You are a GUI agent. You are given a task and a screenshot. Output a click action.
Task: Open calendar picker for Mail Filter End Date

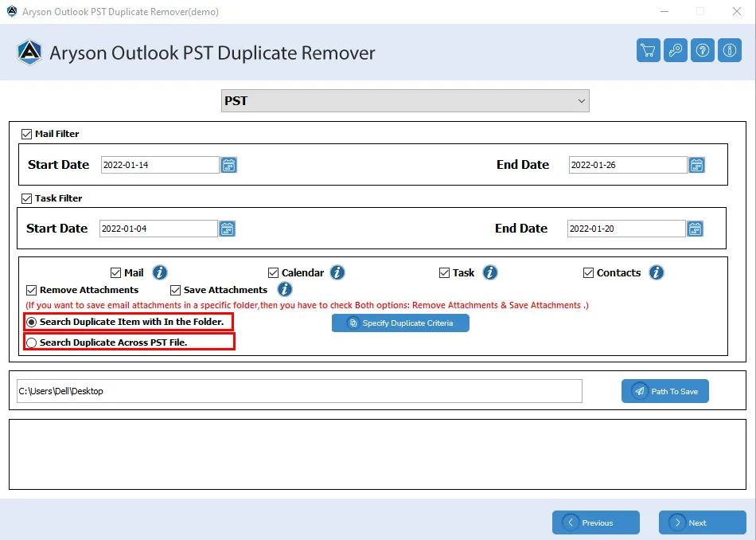[696, 165]
